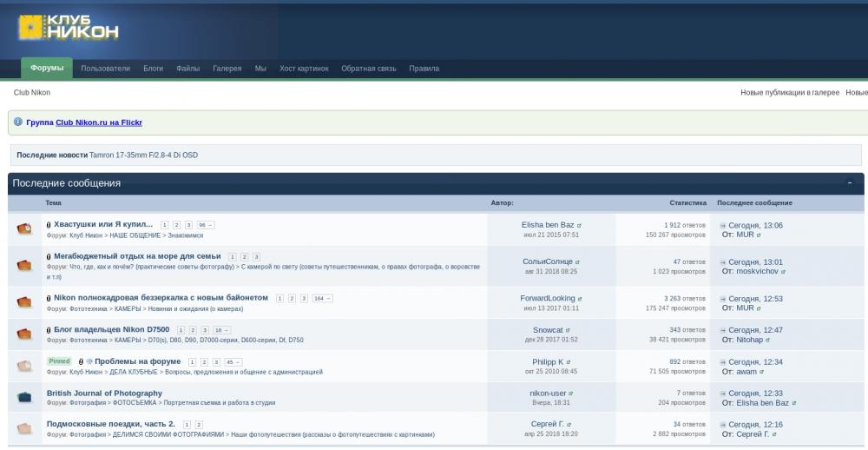Click profile icon next to author nikon-user
This screenshot has height=450, width=868.
[571, 394]
